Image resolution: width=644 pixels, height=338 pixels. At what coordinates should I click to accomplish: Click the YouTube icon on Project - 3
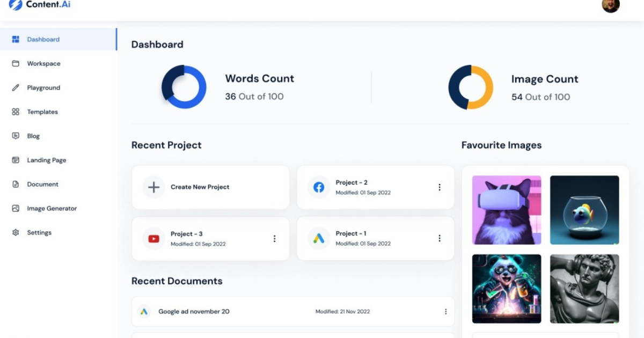coord(153,239)
